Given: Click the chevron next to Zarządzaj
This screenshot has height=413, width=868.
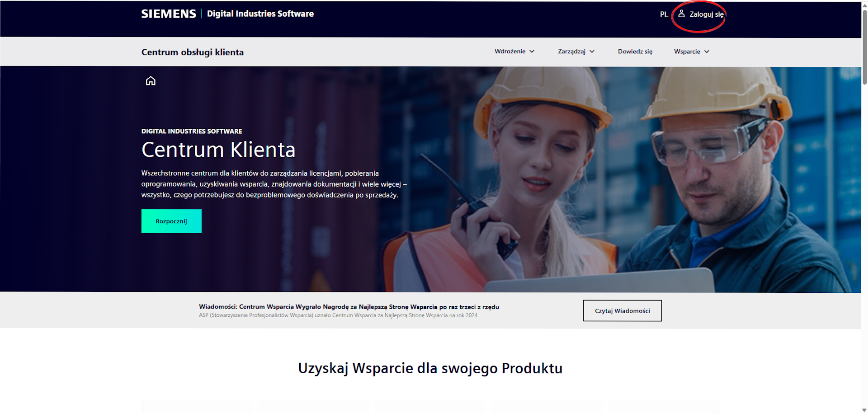Looking at the screenshot, I should 592,52.
